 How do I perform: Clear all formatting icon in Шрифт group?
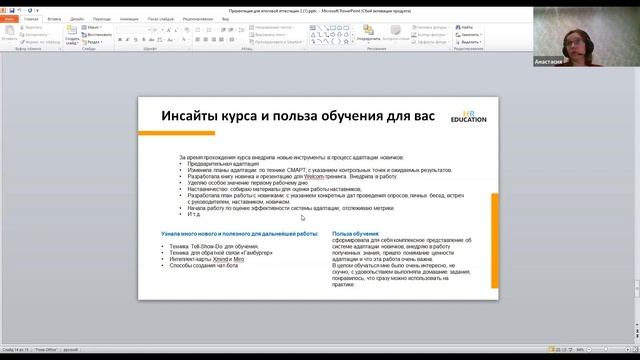click(187, 30)
